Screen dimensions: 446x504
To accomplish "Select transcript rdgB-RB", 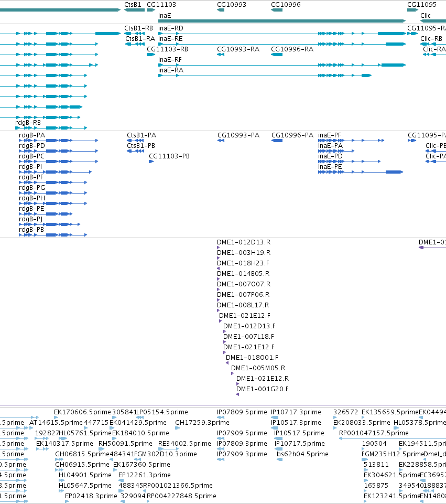I will (x=51, y=128).
